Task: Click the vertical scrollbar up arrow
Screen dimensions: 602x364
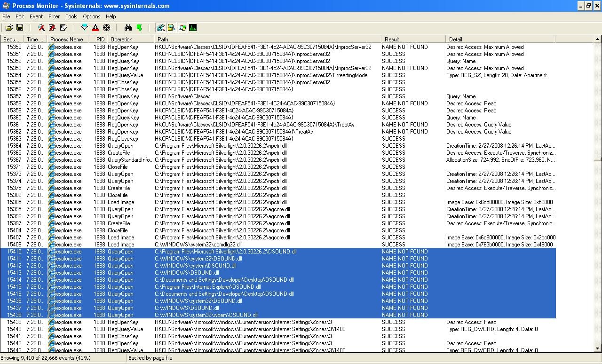Action: (598, 40)
